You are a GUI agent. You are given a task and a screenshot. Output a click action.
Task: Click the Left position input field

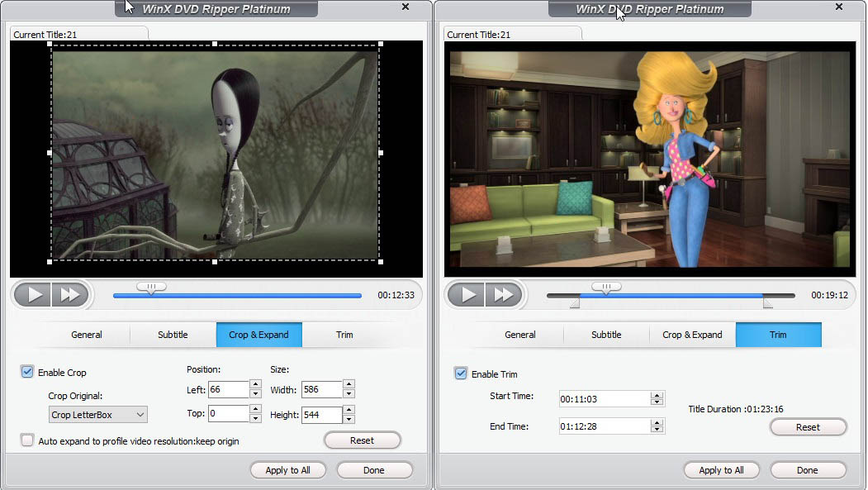point(229,389)
